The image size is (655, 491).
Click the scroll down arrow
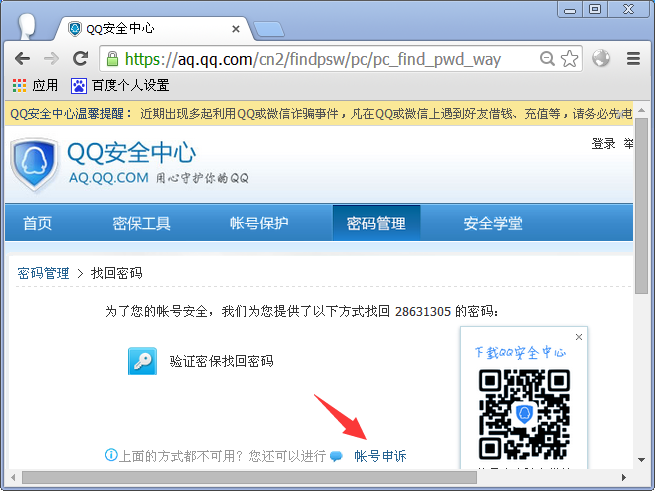642,460
